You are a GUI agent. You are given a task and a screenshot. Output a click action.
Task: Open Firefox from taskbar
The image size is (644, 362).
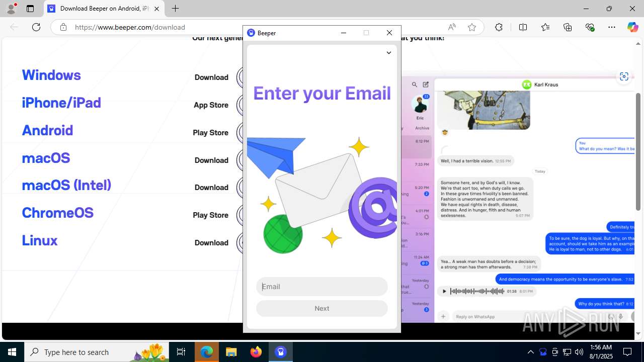[x=256, y=352]
